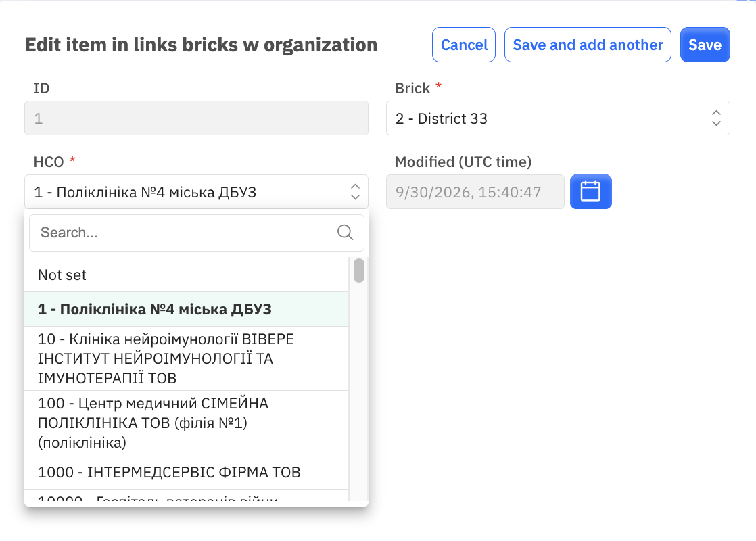This screenshot has width=756, height=541.
Task: Expand the Brick dropdown
Action: click(558, 118)
